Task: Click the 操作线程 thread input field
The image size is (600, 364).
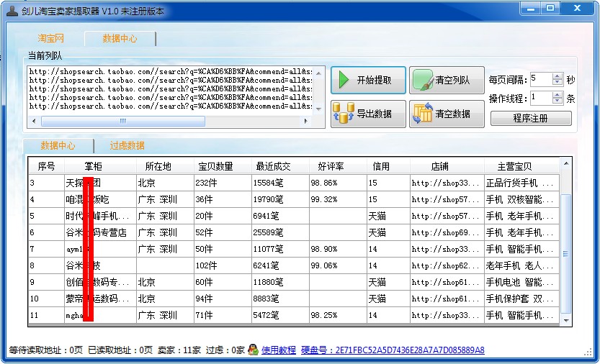Action: pos(542,99)
